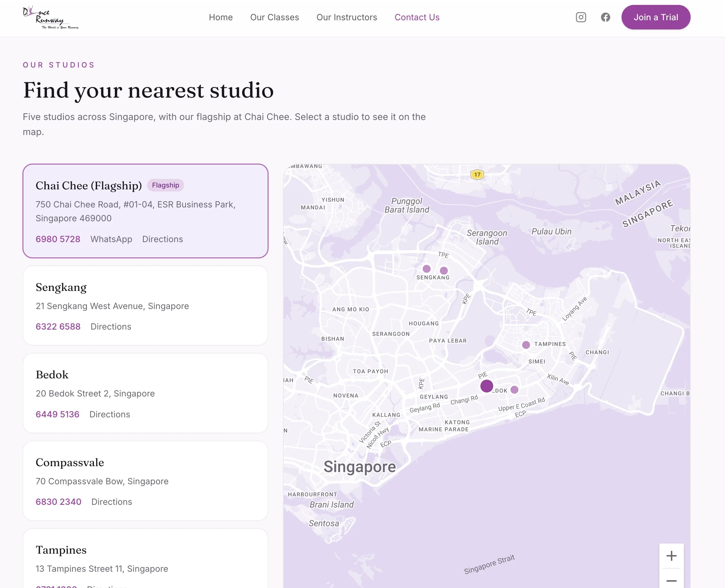Viewport: 725px width, 588px height.
Task: Open the Our Instructors page
Action: (x=347, y=17)
